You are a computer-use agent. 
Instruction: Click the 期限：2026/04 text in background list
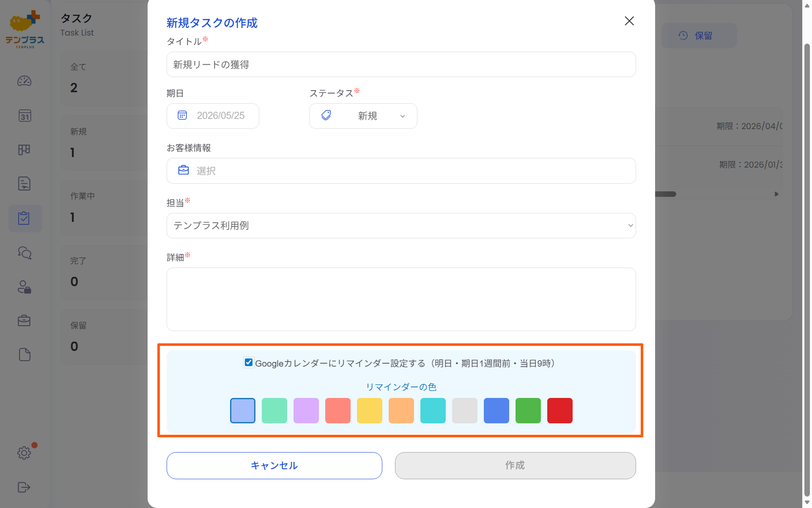(749, 126)
